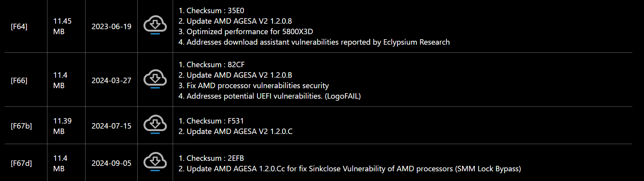Click the 2024-03-27 release date
The width and height of the screenshot is (644, 181).
(x=111, y=80)
